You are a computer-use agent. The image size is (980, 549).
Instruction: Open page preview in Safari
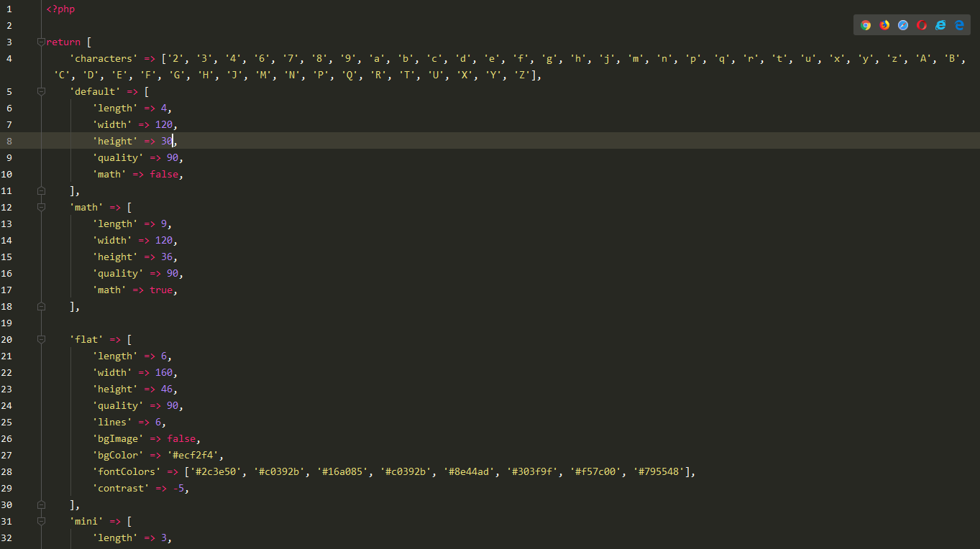pyautogui.click(x=902, y=24)
